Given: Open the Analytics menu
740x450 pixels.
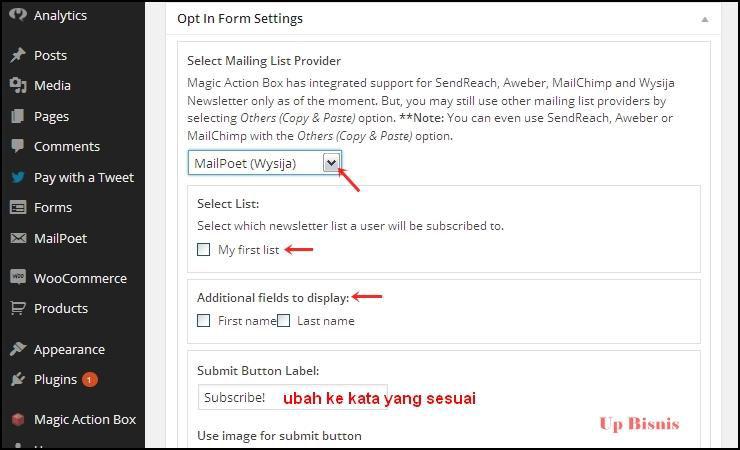Looking at the screenshot, I should click(x=60, y=16).
